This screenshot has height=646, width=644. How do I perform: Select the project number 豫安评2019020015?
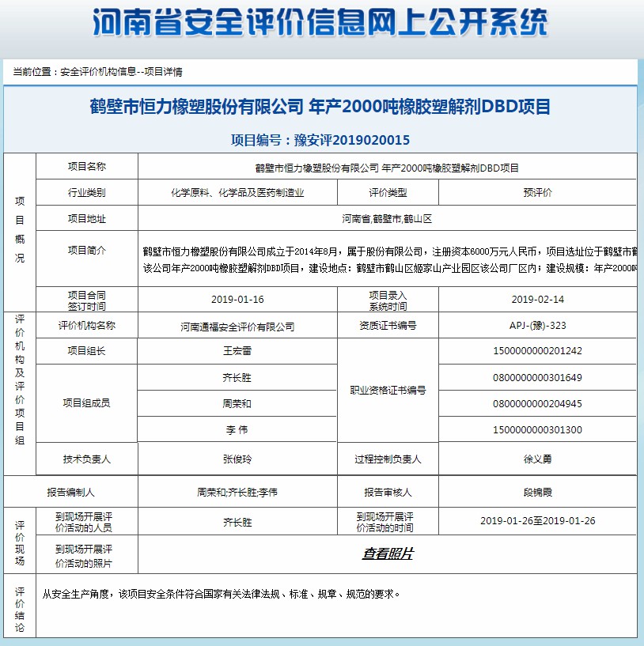[x=352, y=140]
